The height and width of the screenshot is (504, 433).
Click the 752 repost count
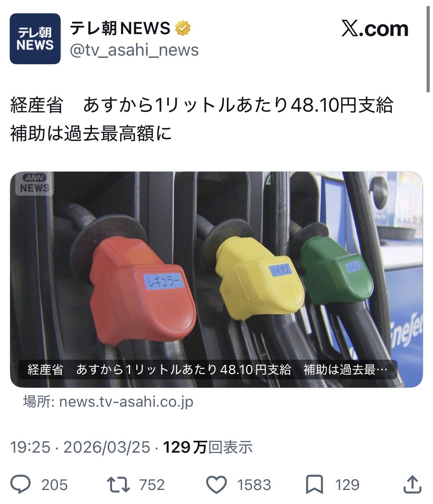(152, 485)
